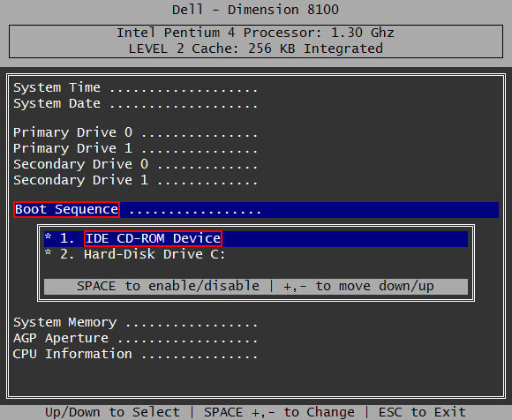Select the System Time setting
This screenshot has height=420, width=512.
pyautogui.click(x=135, y=87)
